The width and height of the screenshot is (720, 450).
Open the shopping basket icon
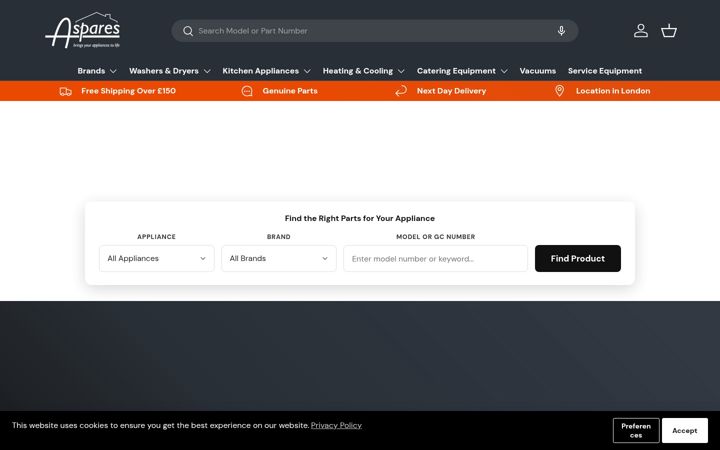[669, 31]
